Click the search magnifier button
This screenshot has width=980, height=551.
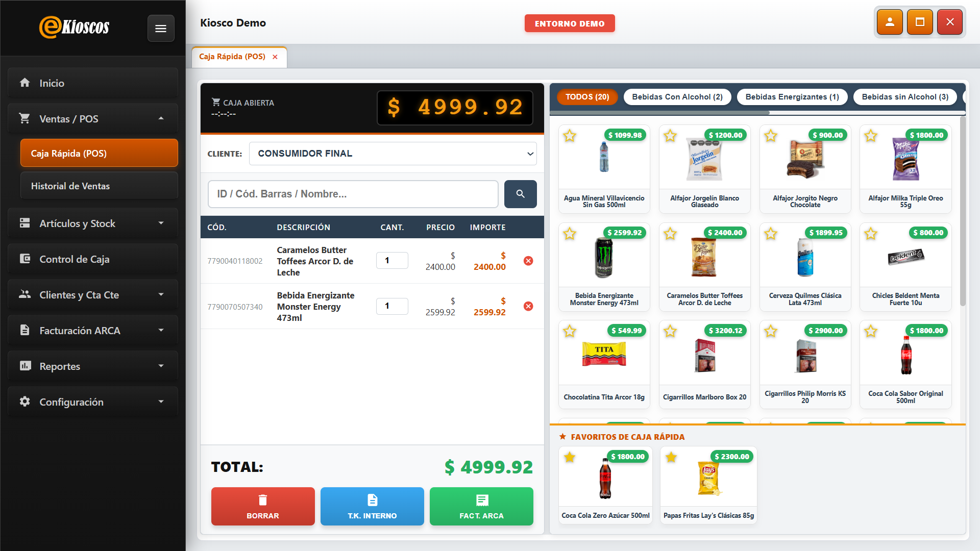coord(520,194)
